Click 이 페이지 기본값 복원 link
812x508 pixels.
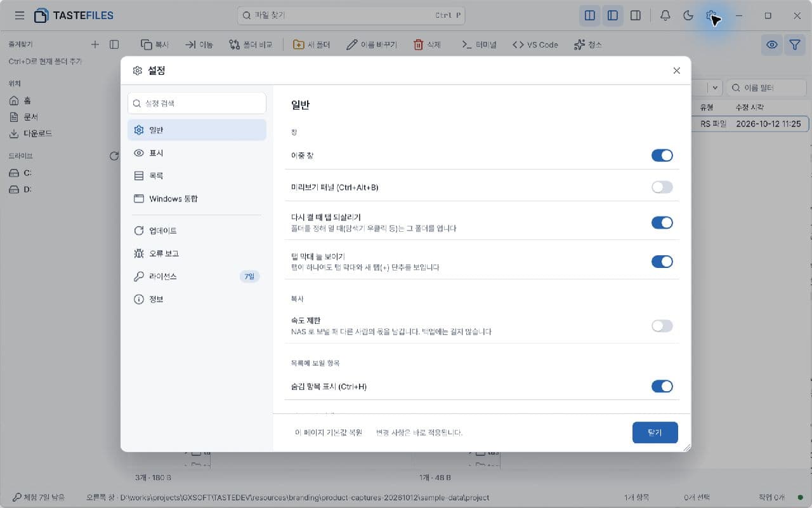pos(329,432)
